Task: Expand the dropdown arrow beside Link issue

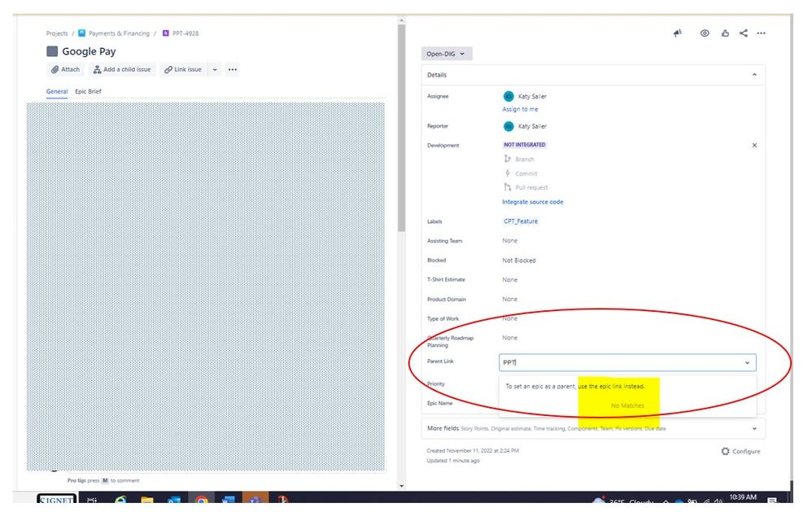Action: pyautogui.click(x=215, y=69)
